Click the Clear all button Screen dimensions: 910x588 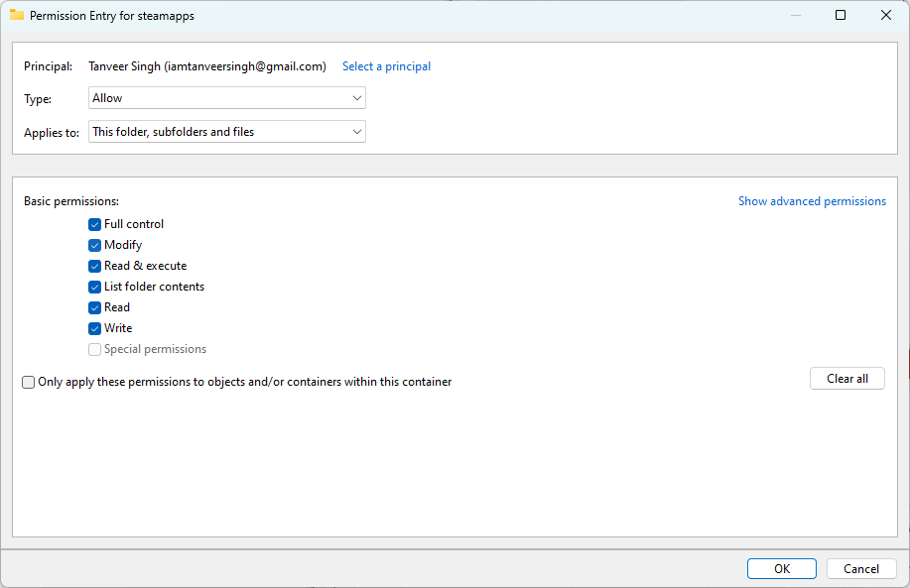tap(846, 379)
